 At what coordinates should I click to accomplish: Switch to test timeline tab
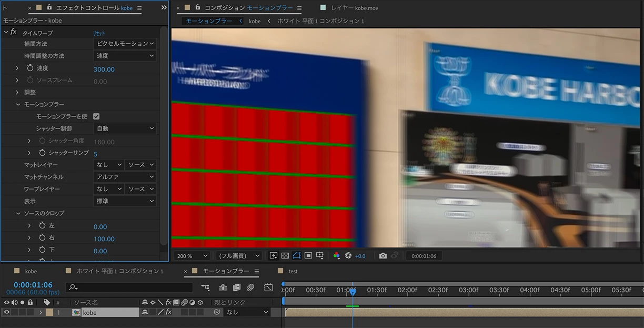pyautogui.click(x=293, y=271)
